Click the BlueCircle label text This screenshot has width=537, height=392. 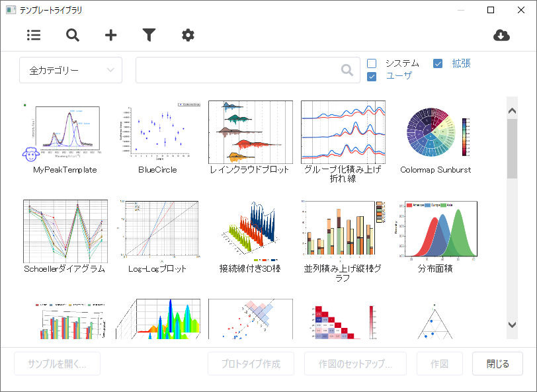tap(157, 170)
